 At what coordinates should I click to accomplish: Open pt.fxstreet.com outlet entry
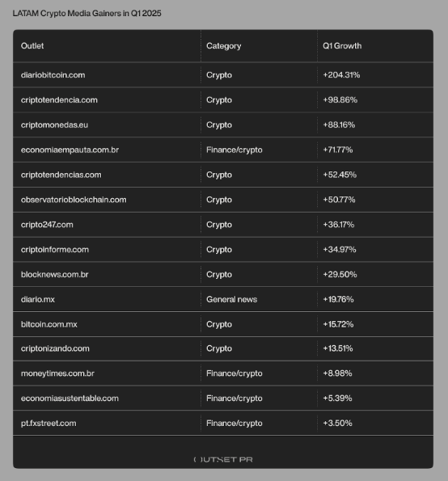click(x=49, y=424)
